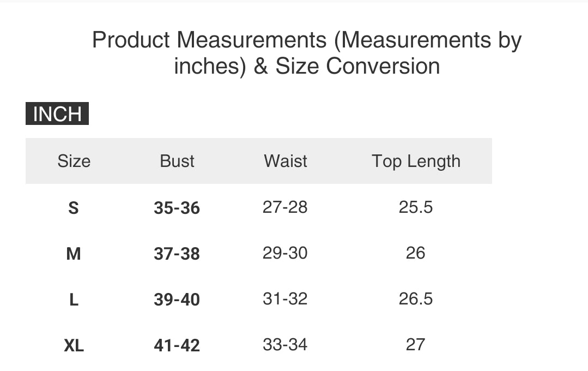This screenshot has height=371, width=588.
Task: Click the 26.5 top length value
Action: click(x=416, y=299)
